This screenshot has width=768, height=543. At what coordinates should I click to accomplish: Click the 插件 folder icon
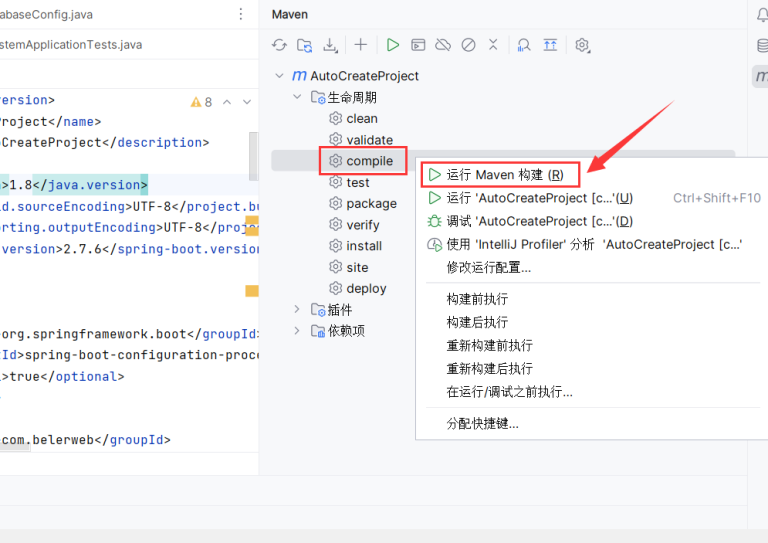pyautogui.click(x=318, y=309)
